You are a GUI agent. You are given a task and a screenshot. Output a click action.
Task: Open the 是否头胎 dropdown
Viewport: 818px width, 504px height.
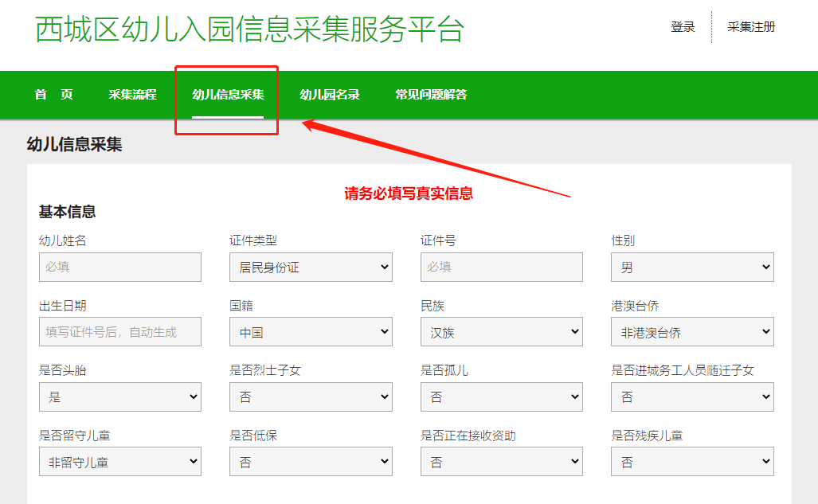(119, 397)
